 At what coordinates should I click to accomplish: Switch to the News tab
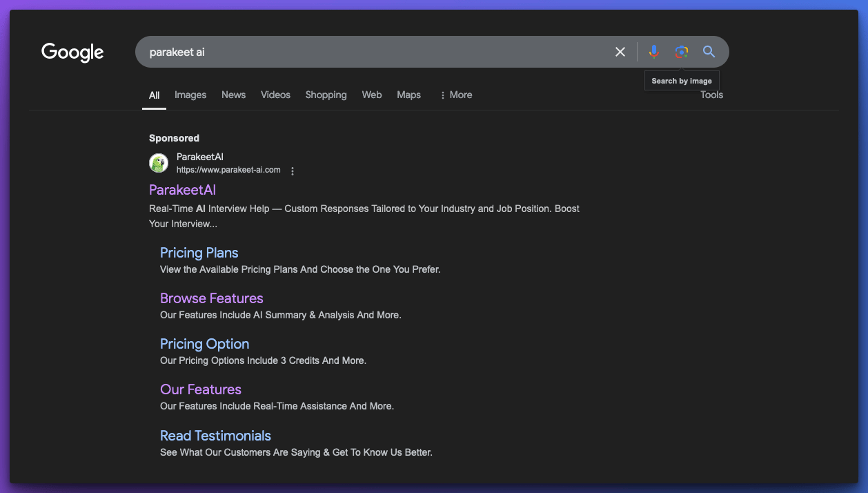click(233, 95)
